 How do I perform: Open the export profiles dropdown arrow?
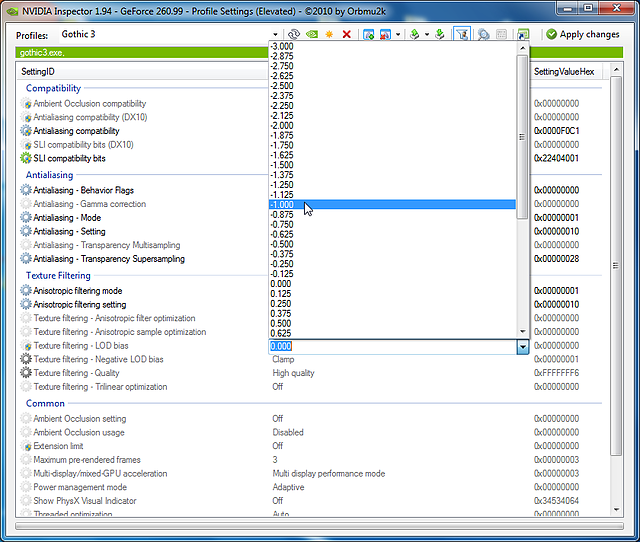point(427,34)
